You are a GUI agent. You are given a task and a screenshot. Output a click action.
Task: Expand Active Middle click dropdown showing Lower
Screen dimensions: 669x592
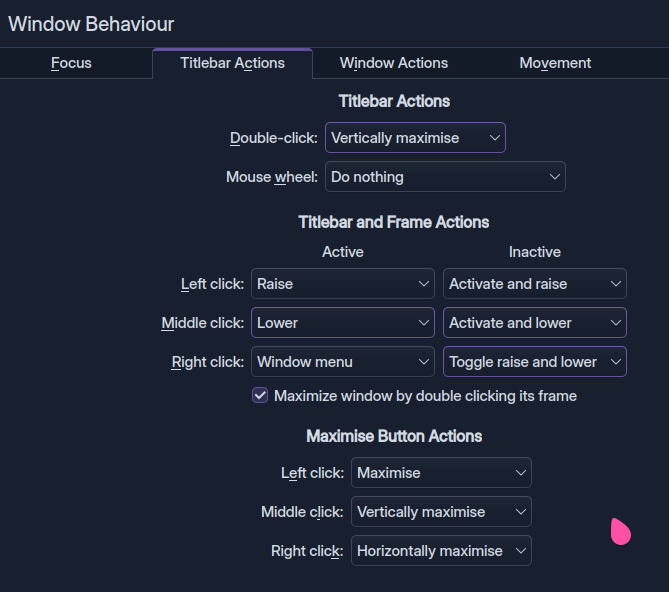[342, 323]
